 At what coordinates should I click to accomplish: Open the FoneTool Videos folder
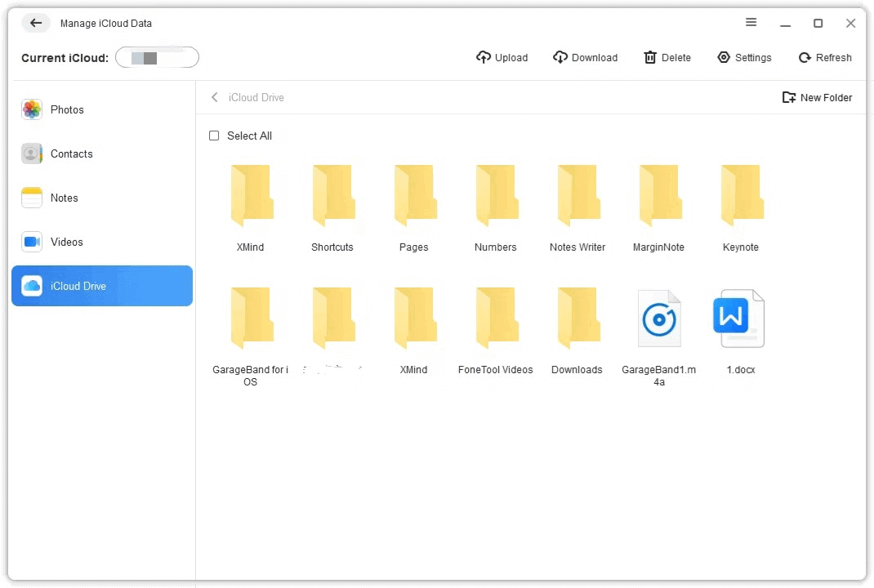495,320
